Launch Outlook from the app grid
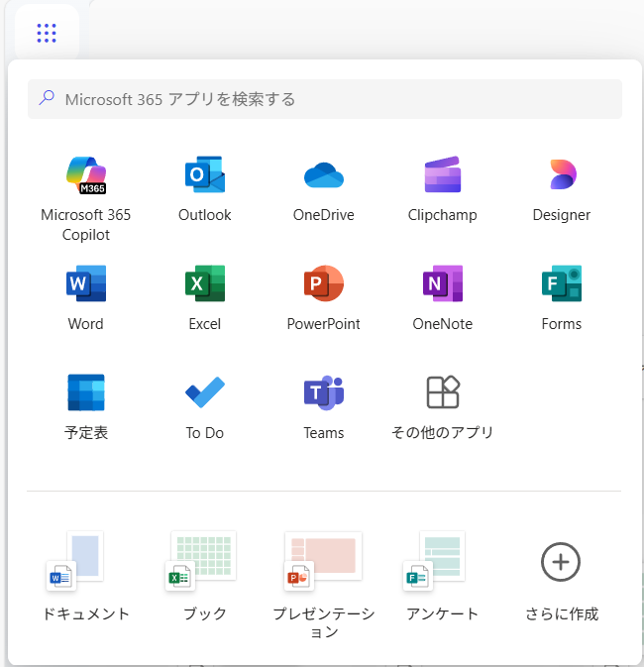This screenshot has height=667, width=644. 205,189
